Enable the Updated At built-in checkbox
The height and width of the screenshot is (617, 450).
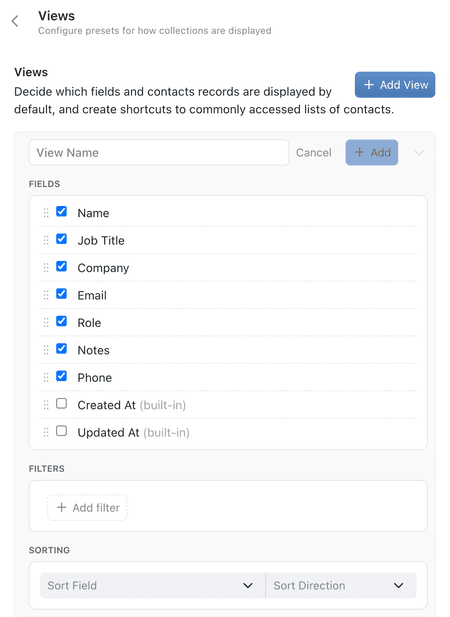(x=61, y=431)
